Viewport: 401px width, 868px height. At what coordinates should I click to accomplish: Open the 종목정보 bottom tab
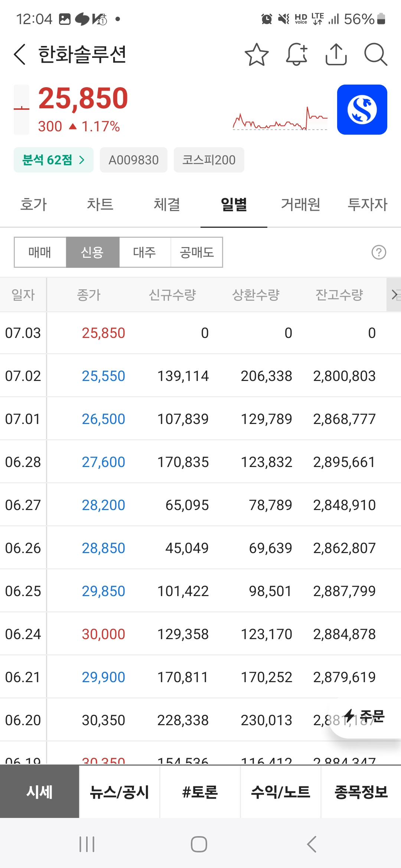[361, 792]
